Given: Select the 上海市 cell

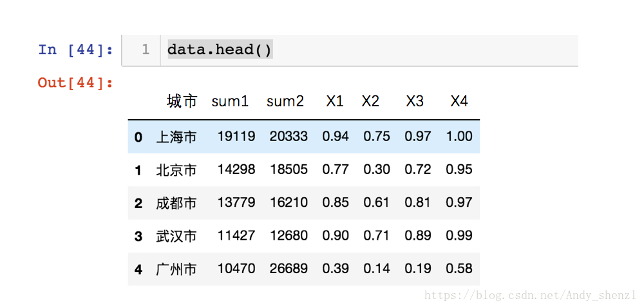Looking at the screenshot, I should click(x=176, y=137).
